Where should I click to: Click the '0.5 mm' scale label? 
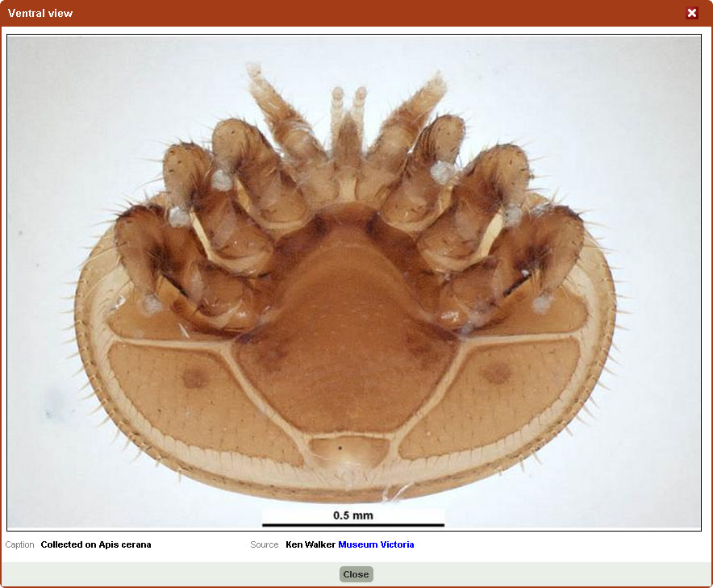353,515
